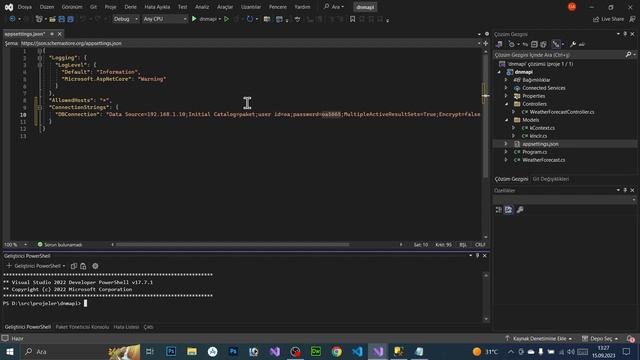Collapse the Controllers folder

click(506, 104)
